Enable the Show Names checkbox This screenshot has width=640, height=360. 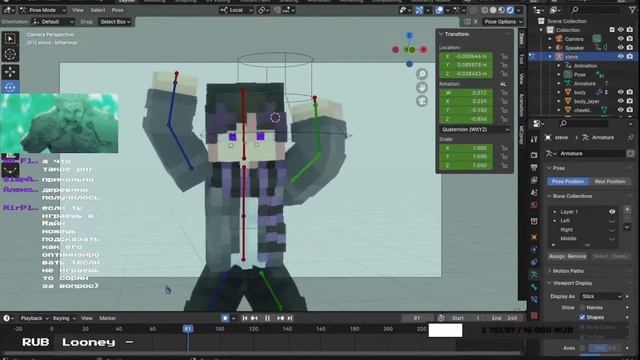pos(582,308)
